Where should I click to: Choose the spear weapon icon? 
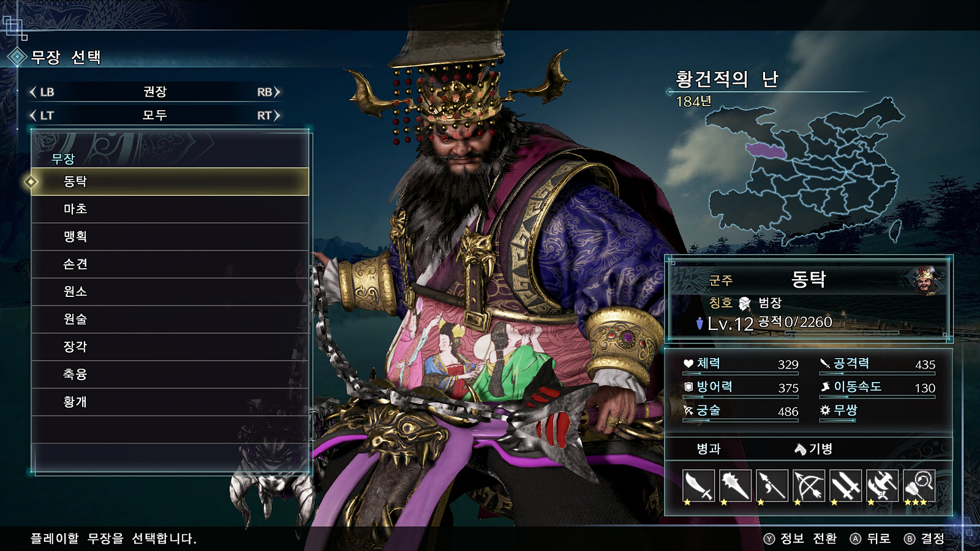[772, 486]
